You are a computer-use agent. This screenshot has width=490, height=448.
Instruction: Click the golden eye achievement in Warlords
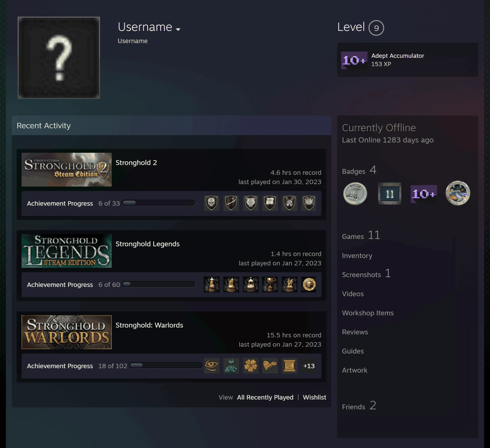(x=212, y=366)
